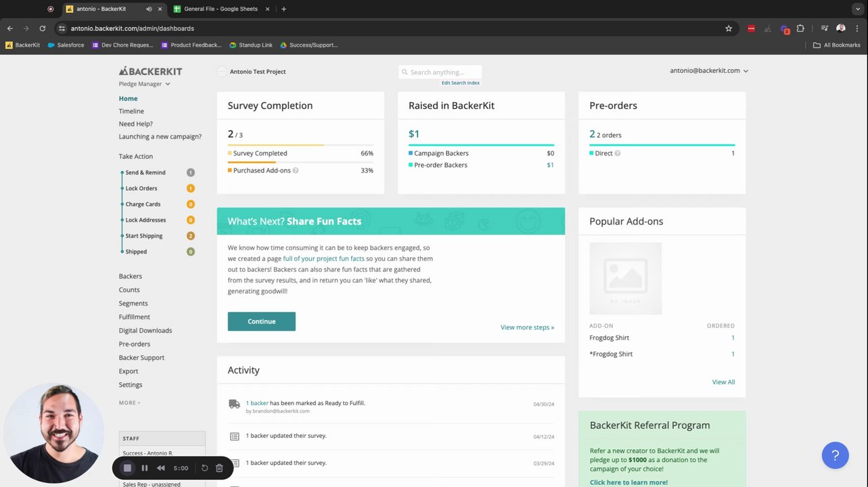This screenshot has height=487, width=868.
Task: Delete the recording with the trash icon
Action: (x=219, y=468)
